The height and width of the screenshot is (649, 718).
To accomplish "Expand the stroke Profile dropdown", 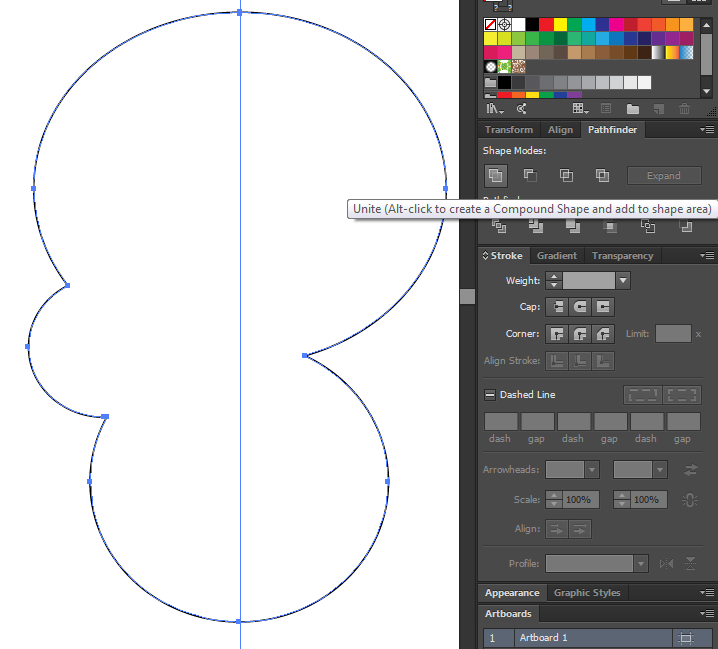I will click(x=640, y=564).
